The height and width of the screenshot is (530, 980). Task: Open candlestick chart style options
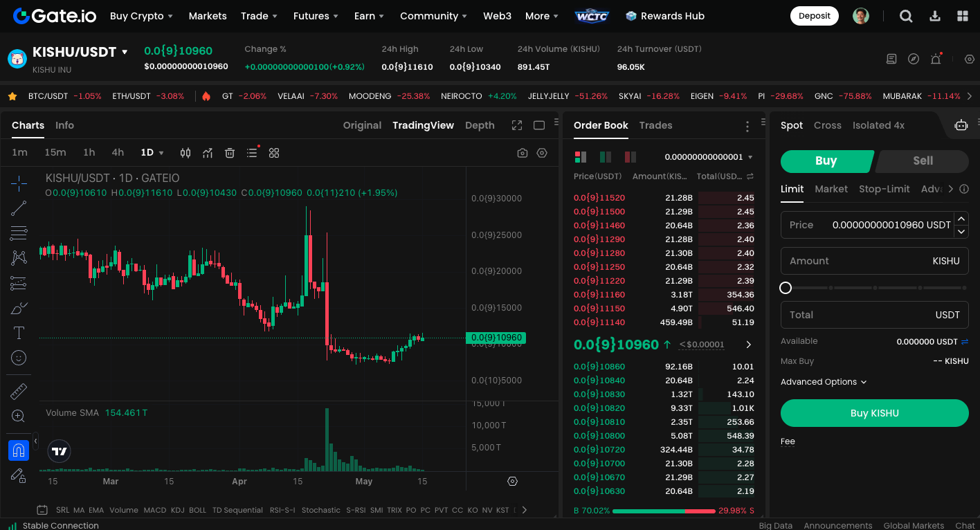[185, 153]
